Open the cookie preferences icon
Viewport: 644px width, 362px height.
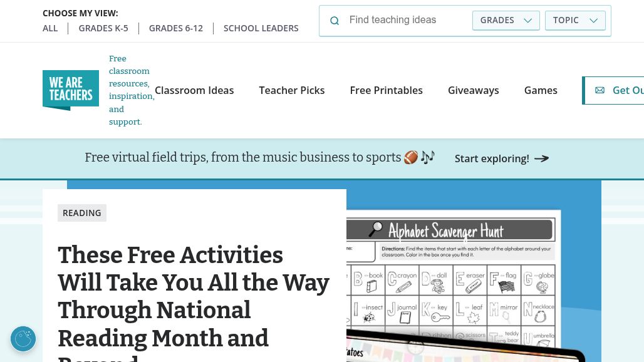coord(23,339)
